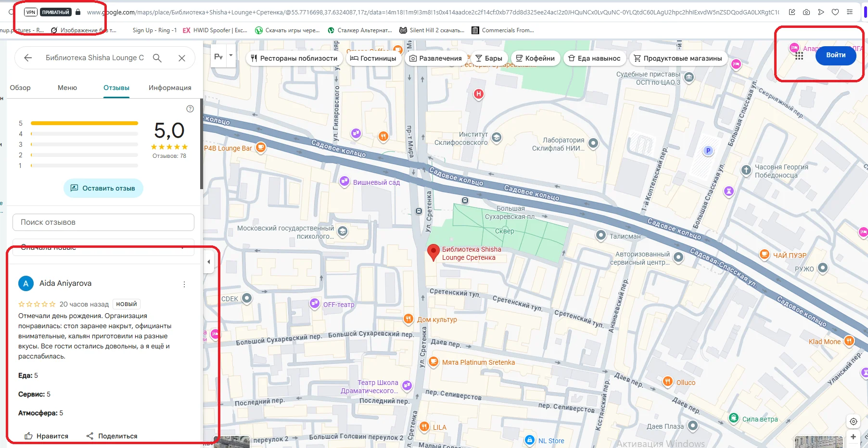
Task: Select the Klad Mone marker
Action: click(x=849, y=341)
